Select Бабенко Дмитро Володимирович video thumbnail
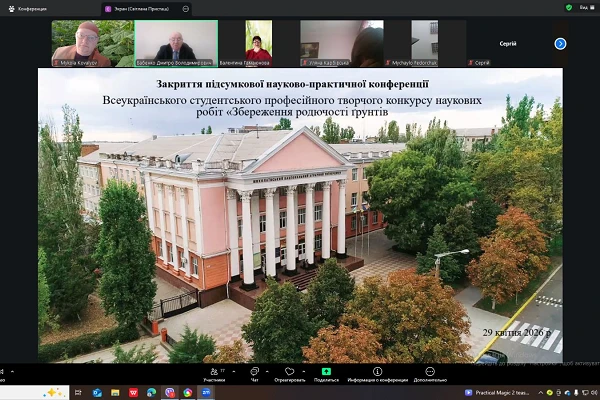This screenshot has width=600, height=400. tap(176, 44)
